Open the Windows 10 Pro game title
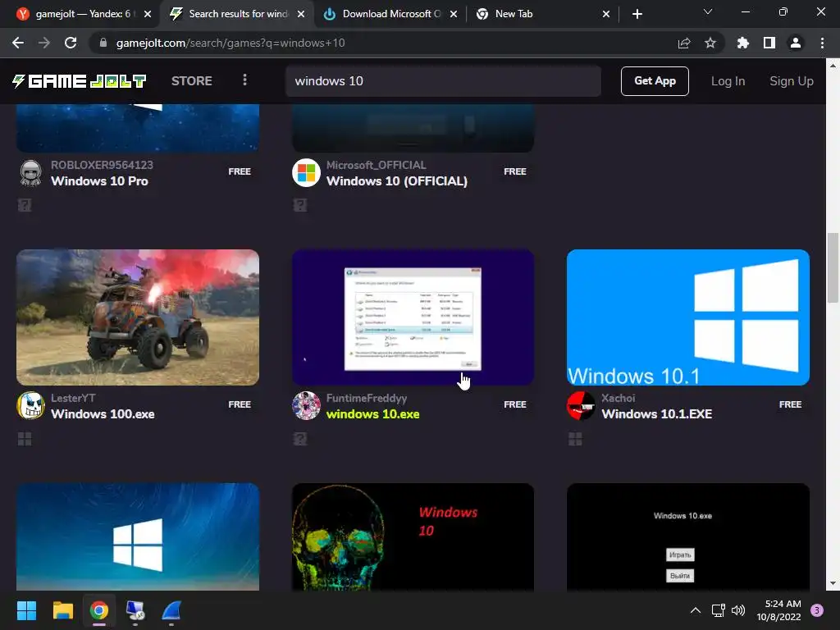Image resolution: width=840 pixels, height=630 pixels. click(x=99, y=181)
